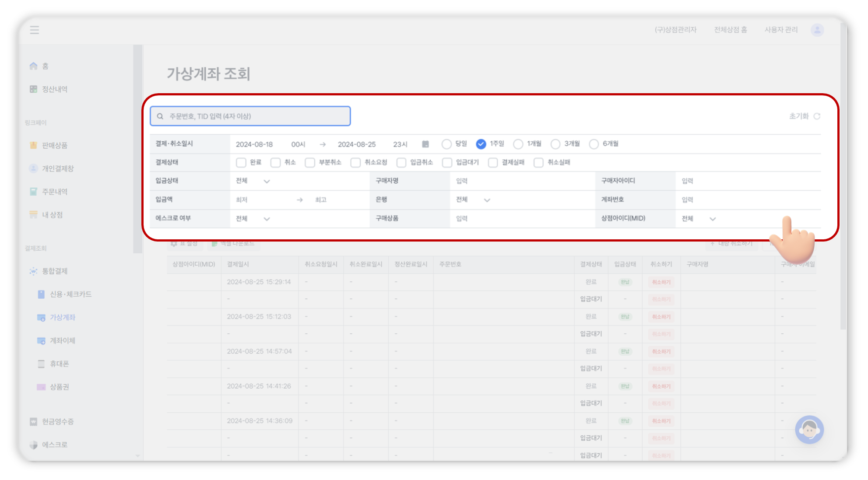Click the 전체상점 홈 link
The image size is (868, 480).
[x=731, y=30]
